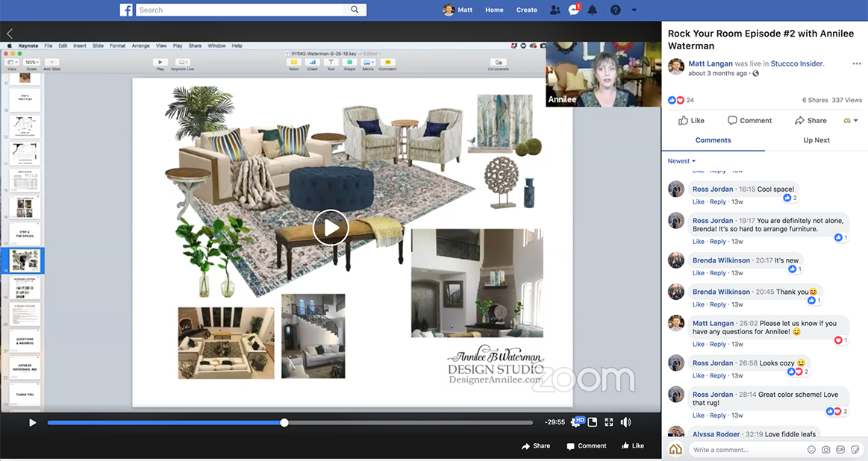
Task: Jump to 16:15 in Ross Jordan's comment
Action: 747,189
